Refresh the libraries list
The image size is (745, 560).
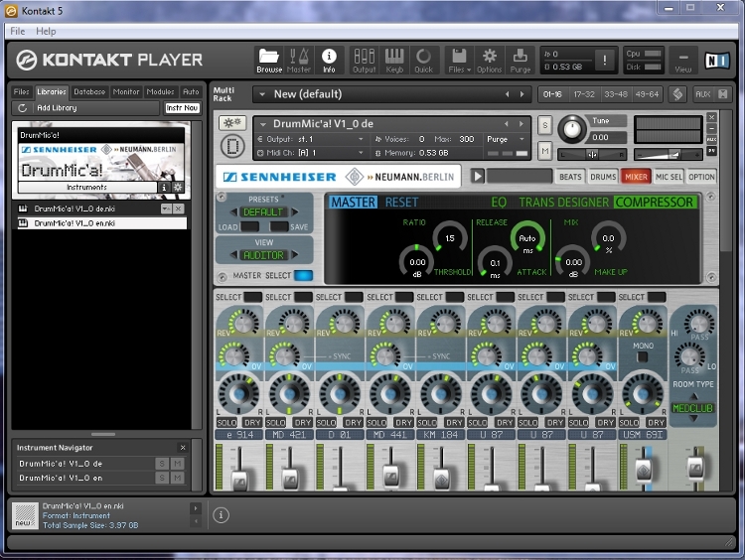click(22, 108)
